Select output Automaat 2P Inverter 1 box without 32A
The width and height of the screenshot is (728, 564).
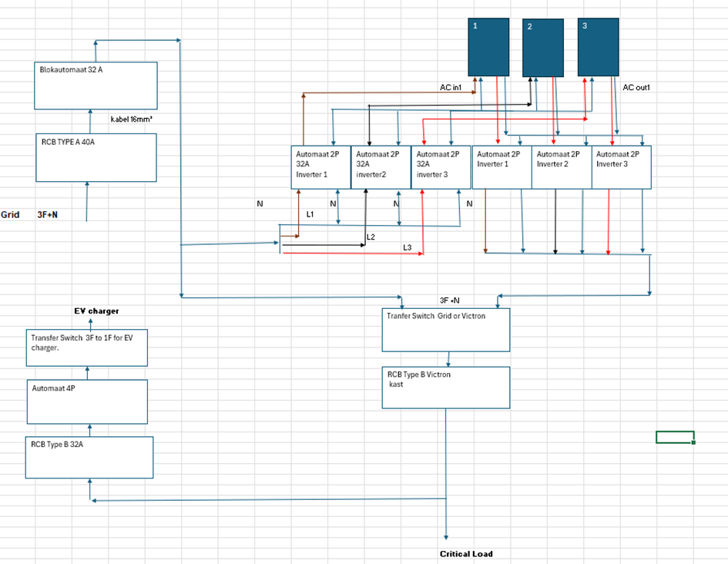(502, 167)
